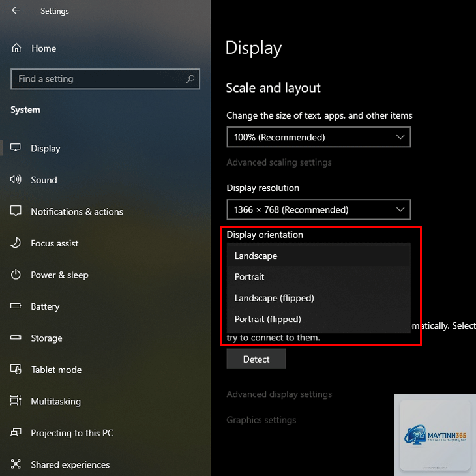Go back with the Settings arrow
This screenshot has width=476, height=476.
click(x=16, y=10)
